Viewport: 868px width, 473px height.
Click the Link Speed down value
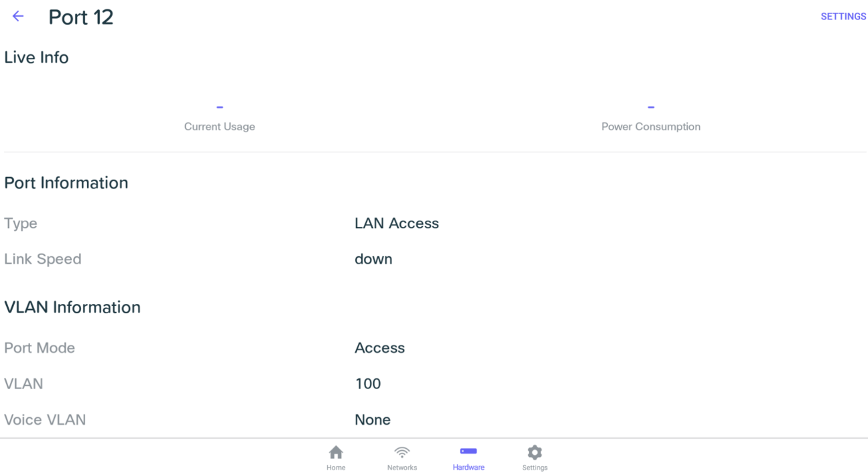(x=373, y=259)
